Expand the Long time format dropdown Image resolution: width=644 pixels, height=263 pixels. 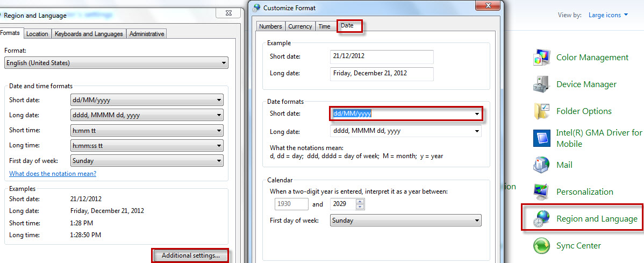(x=147, y=145)
